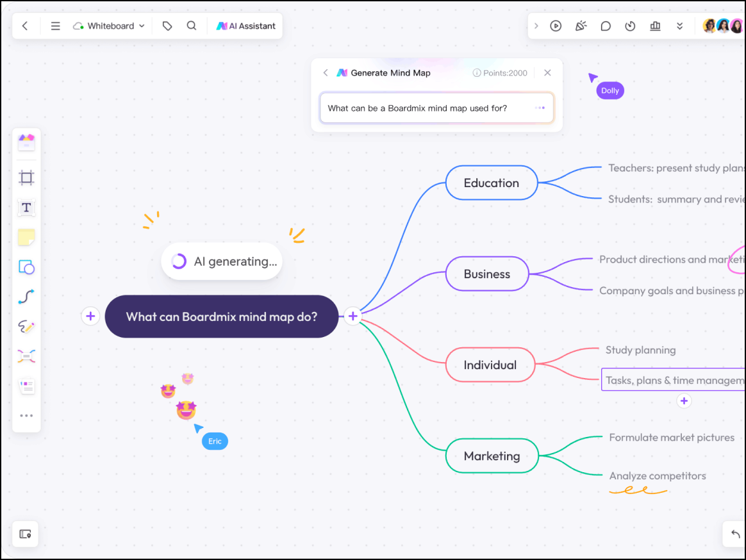Screen dimensions: 746x560
Task: Select the Education node
Action: click(492, 183)
